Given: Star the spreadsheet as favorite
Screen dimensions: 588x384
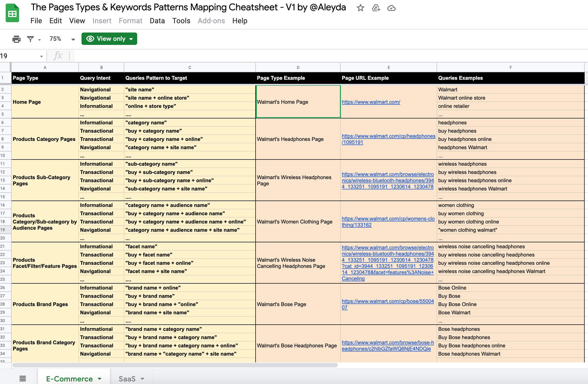Looking at the screenshot, I should [360, 8].
